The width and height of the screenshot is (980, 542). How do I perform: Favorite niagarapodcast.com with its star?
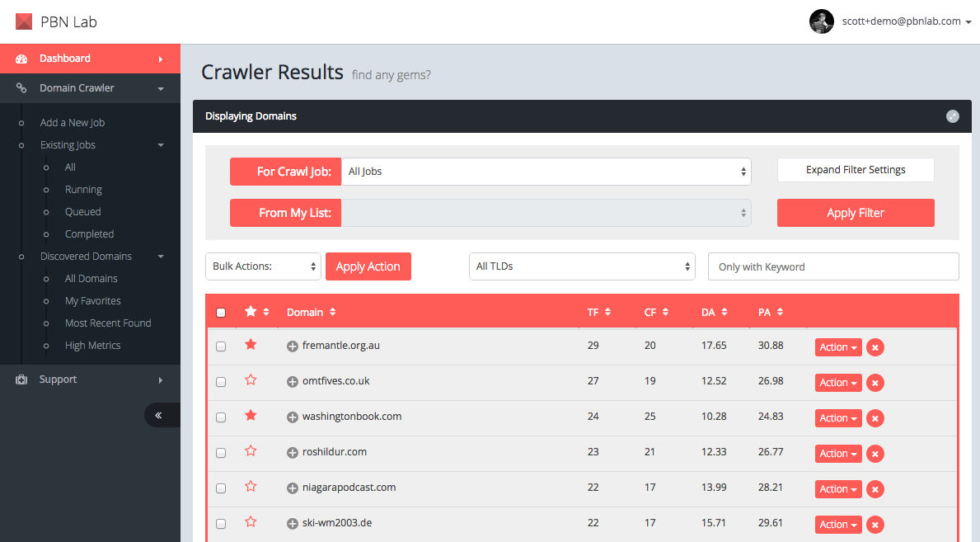pyautogui.click(x=251, y=486)
